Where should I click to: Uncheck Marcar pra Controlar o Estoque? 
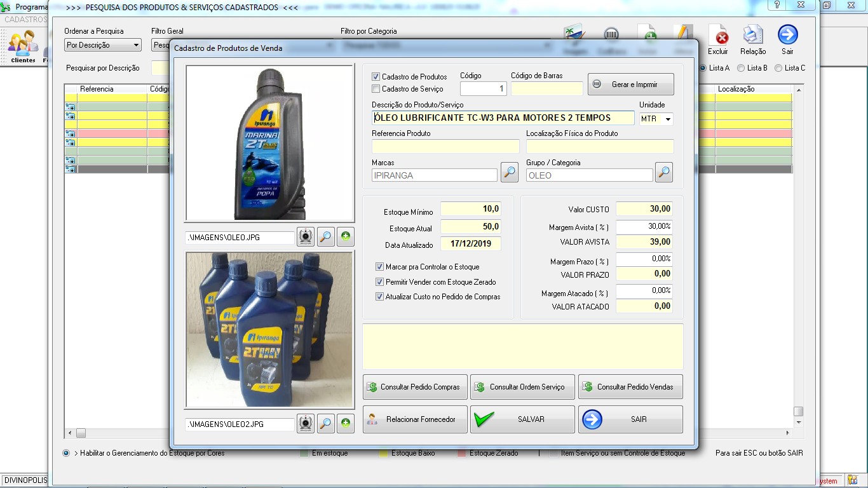(380, 267)
